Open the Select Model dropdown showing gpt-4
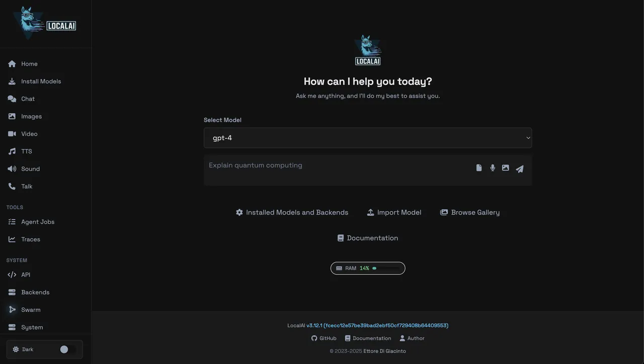This screenshot has height=364, width=644. pos(368,138)
